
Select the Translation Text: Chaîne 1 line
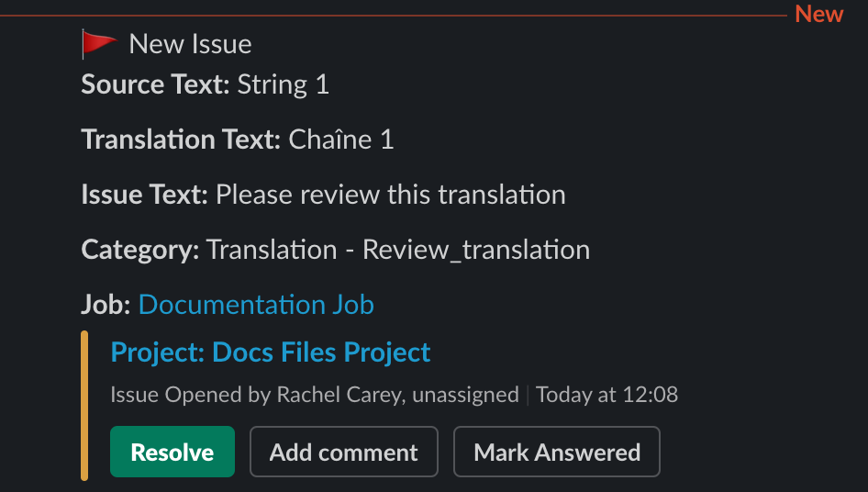tap(238, 140)
